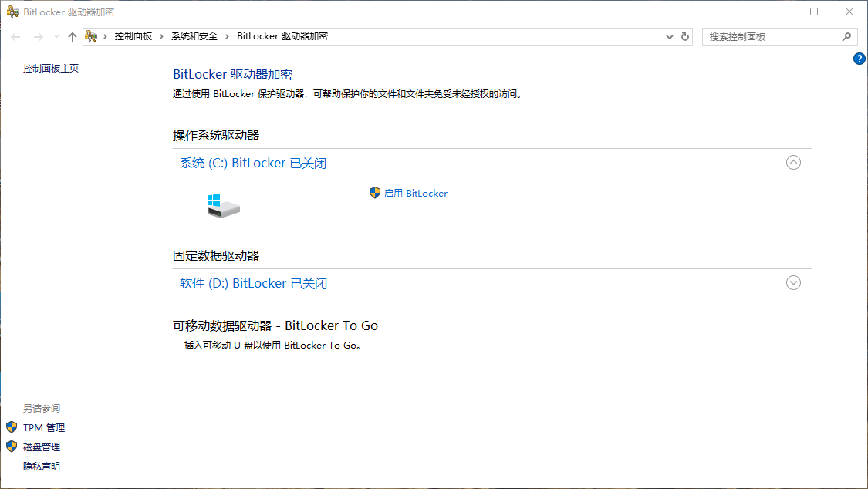Click shield icon beside 启用 BitLocker
The image size is (868, 489).
coord(375,193)
